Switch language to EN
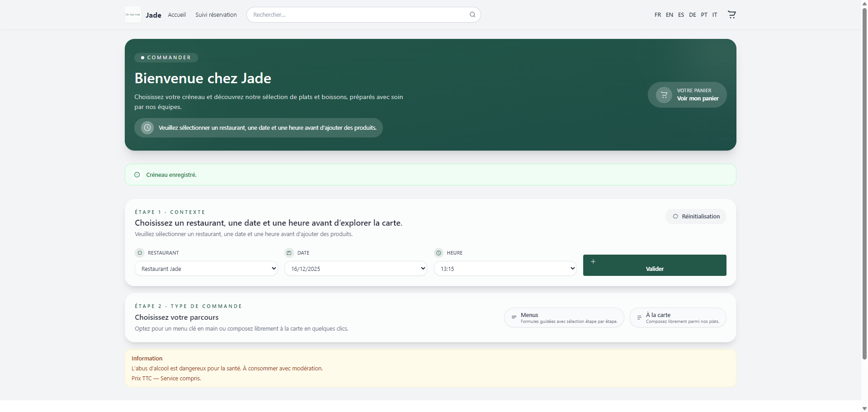Image resolution: width=868 pixels, height=412 pixels. click(x=670, y=14)
